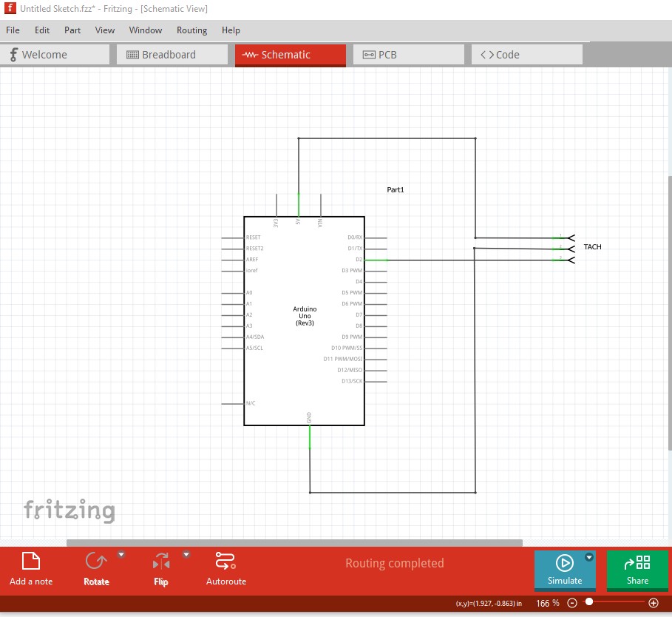Expand the Rotate options dropdown arrow
Image resolution: width=672 pixels, height=617 pixels.
[121, 554]
